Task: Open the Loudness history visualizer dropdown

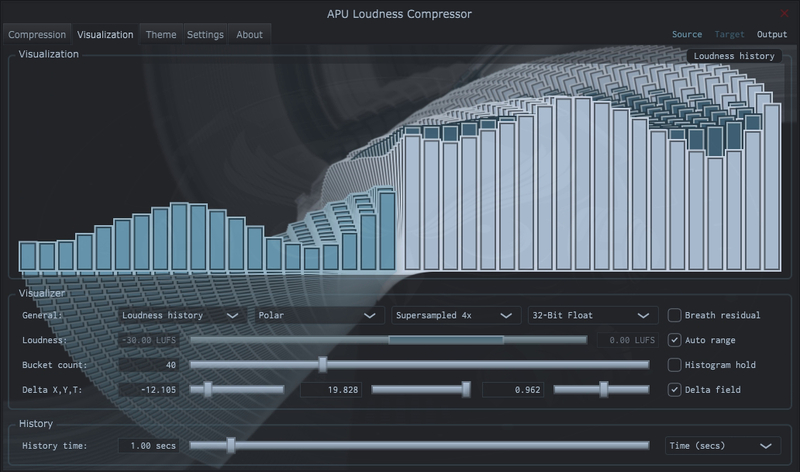Action: point(181,315)
